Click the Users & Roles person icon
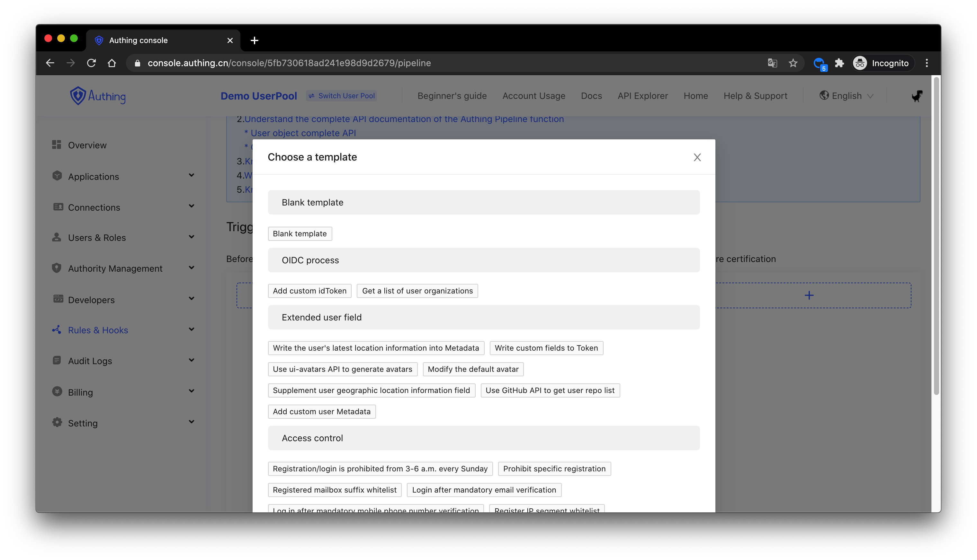 [x=57, y=237]
